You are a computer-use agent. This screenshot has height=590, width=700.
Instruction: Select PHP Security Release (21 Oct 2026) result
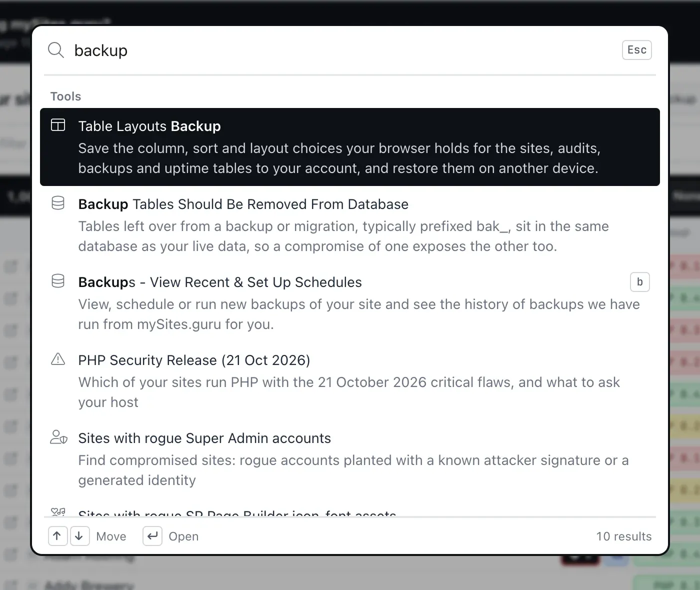pyautogui.click(x=350, y=381)
